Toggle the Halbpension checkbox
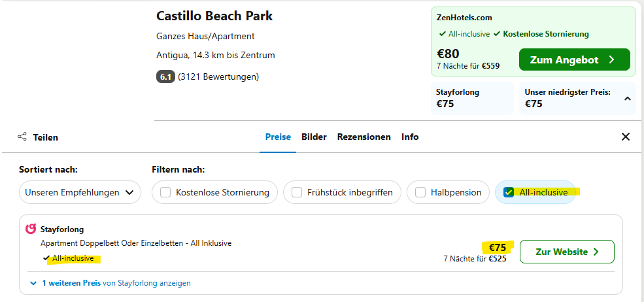The width and height of the screenshot is (644, 302). pyautogui.click(x=420, y=192)
